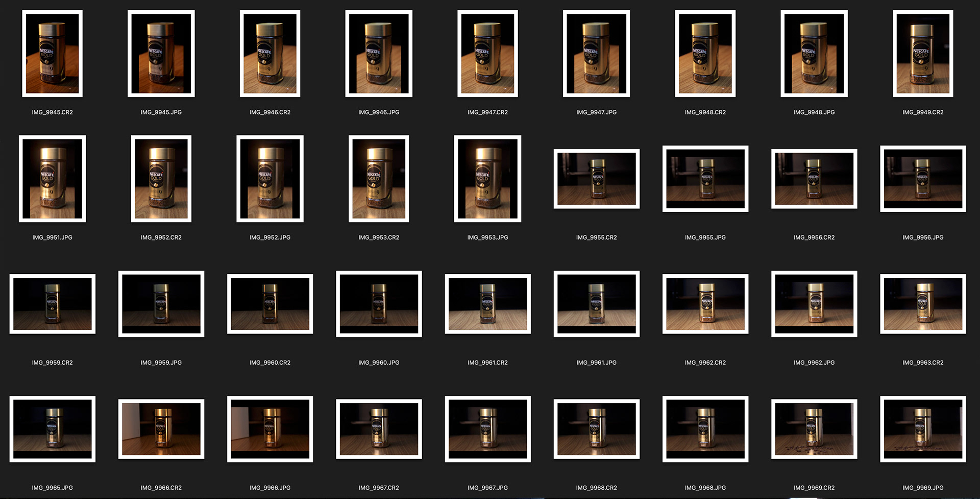Click the filename label IMG_9960.JPG

point(379,363)
